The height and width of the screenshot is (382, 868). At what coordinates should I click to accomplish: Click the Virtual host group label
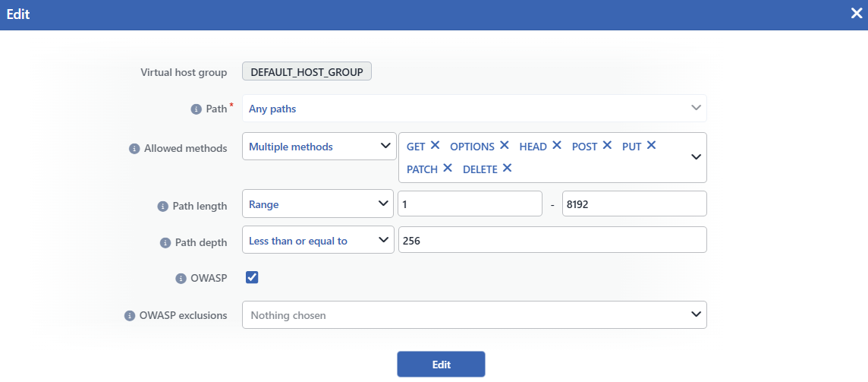(184, 73)
